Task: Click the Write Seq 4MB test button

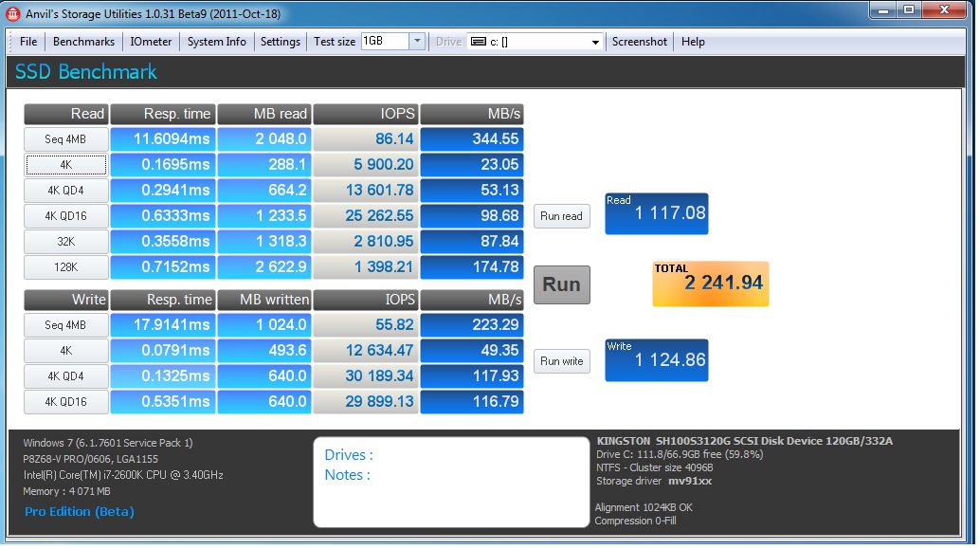Action: pyautogui.click(x=66, y=326)
